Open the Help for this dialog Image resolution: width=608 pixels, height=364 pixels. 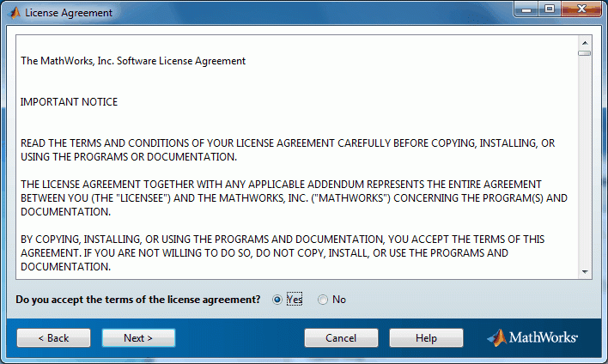[426, 338]
